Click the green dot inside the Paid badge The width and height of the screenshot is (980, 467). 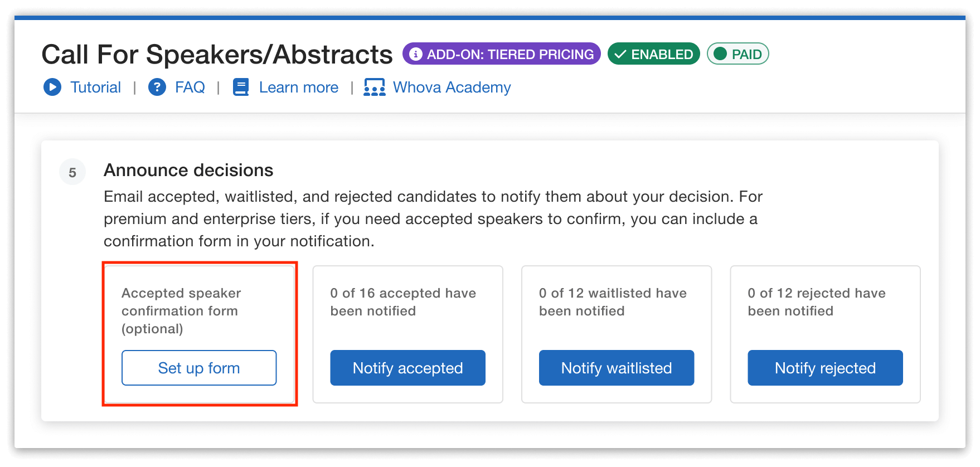click(720, 53)
